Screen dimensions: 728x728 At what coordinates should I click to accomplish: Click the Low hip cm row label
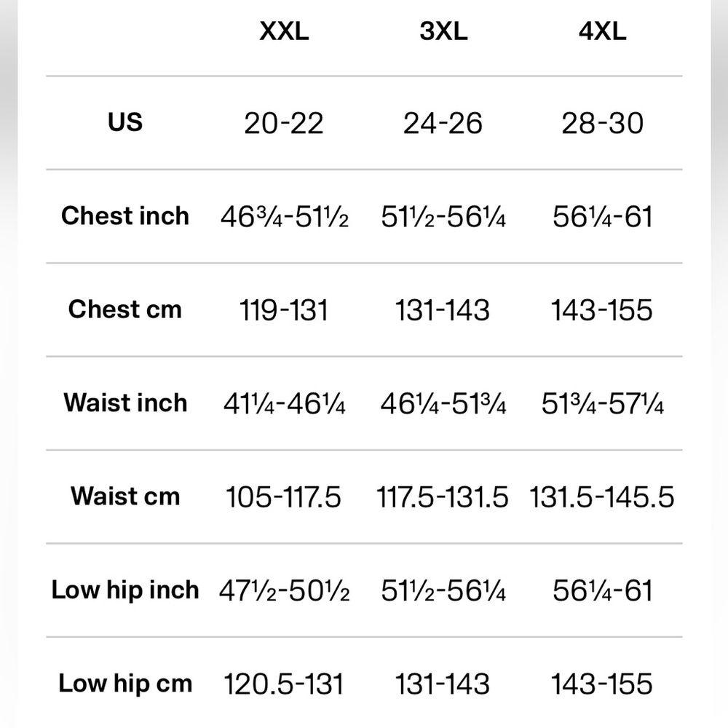(125, 684)
